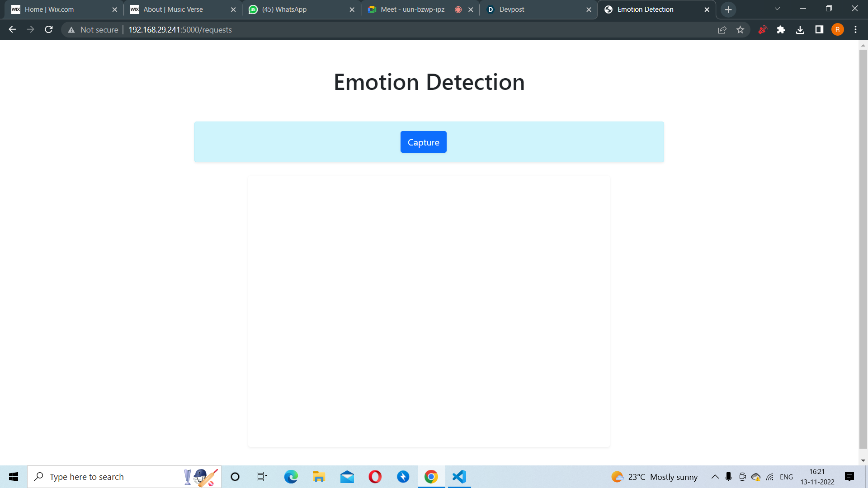Open Chrome downloads icon
The height and width of the screenshot is (488, 868).
pos(800,30)
